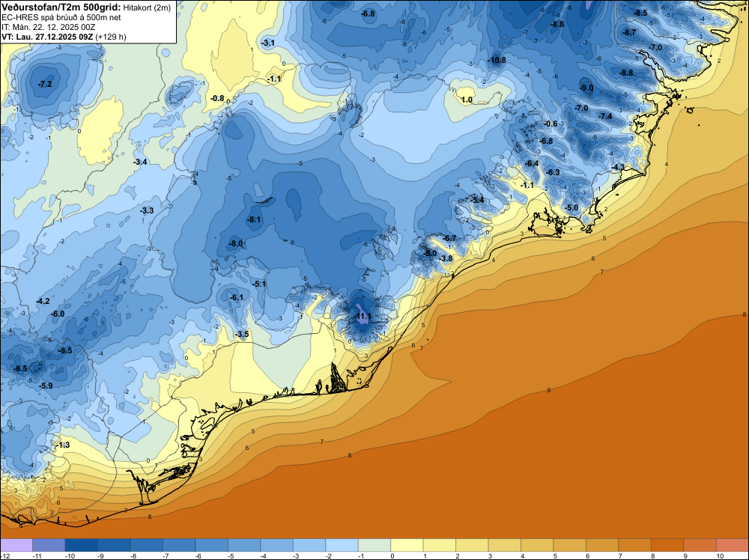Image resolution: width=749 pixels, height=560 pixels.
Task: Click the '-8.7' temperature label
Action: coord(629,32)
